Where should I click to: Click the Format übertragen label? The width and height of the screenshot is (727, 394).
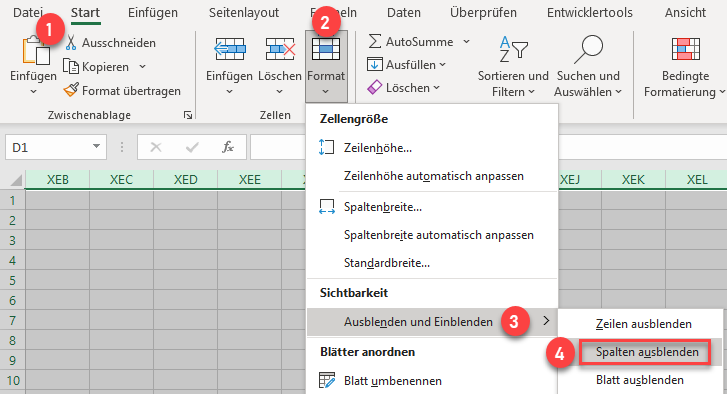131,91
